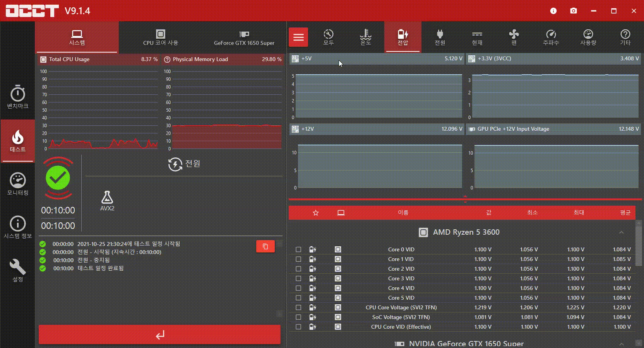The width and height of the screenshot is (644, 348).
Task: Click the +12V graph sensor icon
Action: (295, 129)
